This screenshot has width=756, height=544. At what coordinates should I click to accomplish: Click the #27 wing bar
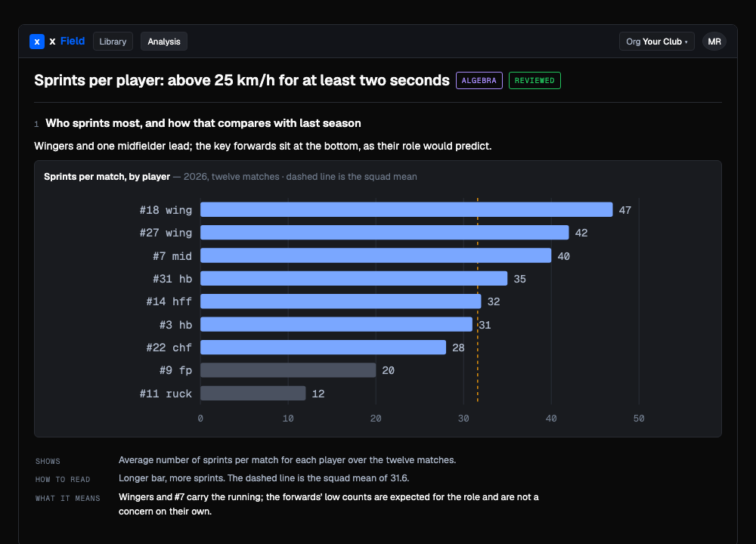coord(385,233)
